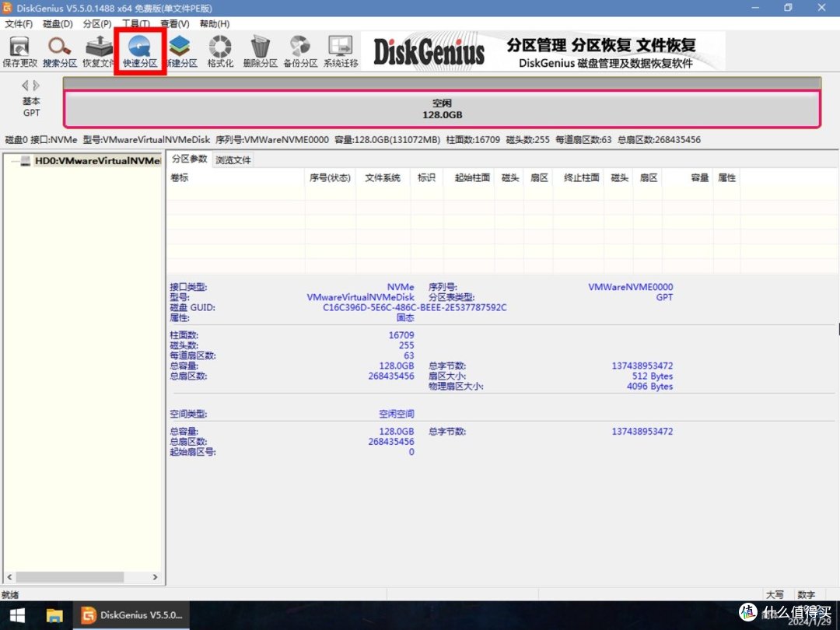Image resolution: width=840 pixels, height=630 pixels.
Task: Click the 分区表类型: label
Action: click(x=452, y=297)
